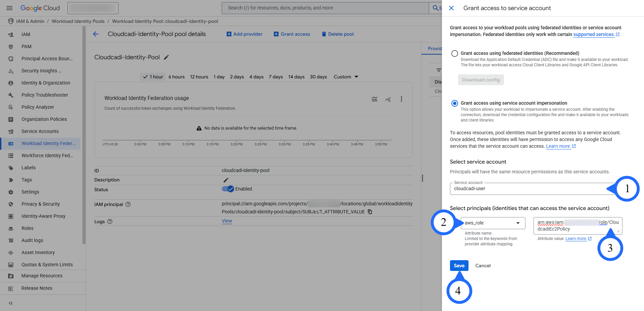Copy the IAM principal value

click(370, 212)
